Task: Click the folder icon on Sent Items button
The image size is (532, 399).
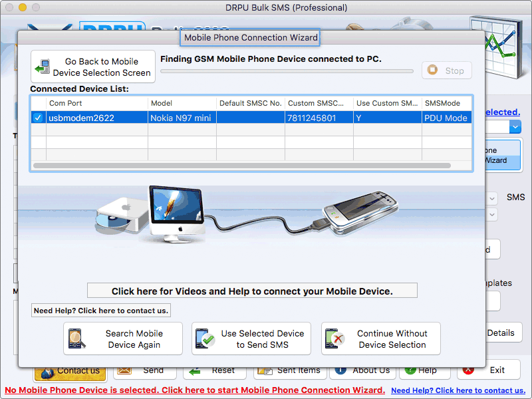Action: pyautogui.click(x=265, y=370)
